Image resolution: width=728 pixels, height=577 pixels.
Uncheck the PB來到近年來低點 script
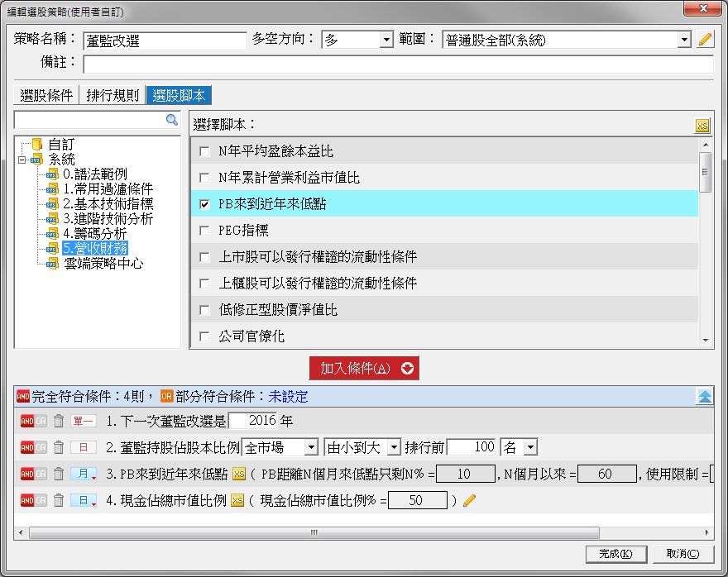204,204
